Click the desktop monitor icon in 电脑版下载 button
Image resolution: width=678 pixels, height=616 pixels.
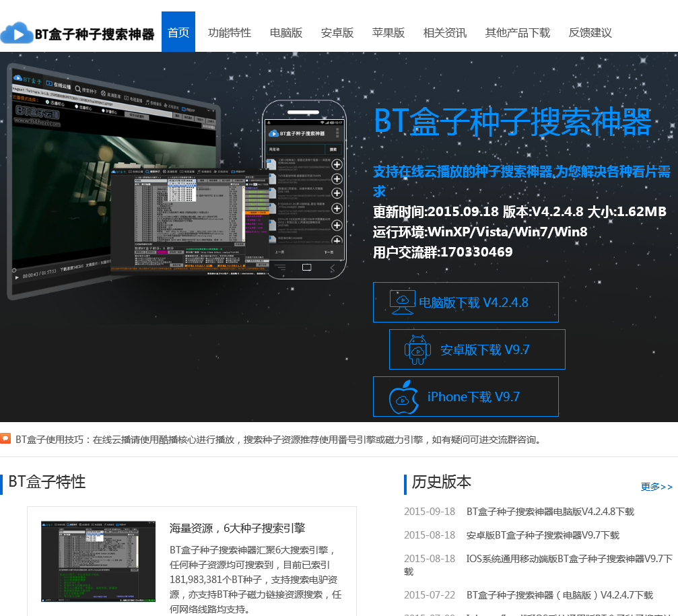(402, 302)
